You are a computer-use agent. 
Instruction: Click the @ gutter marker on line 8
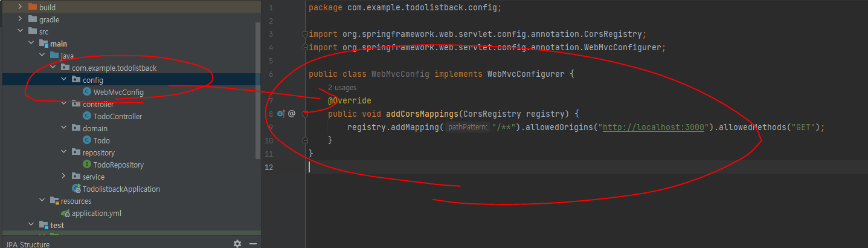click(292, 113)
